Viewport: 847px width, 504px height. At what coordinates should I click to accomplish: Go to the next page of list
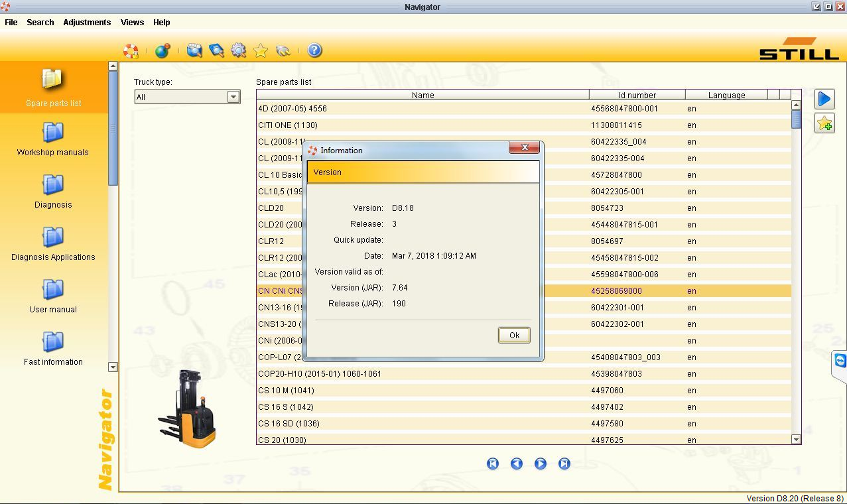click(541, 464)
